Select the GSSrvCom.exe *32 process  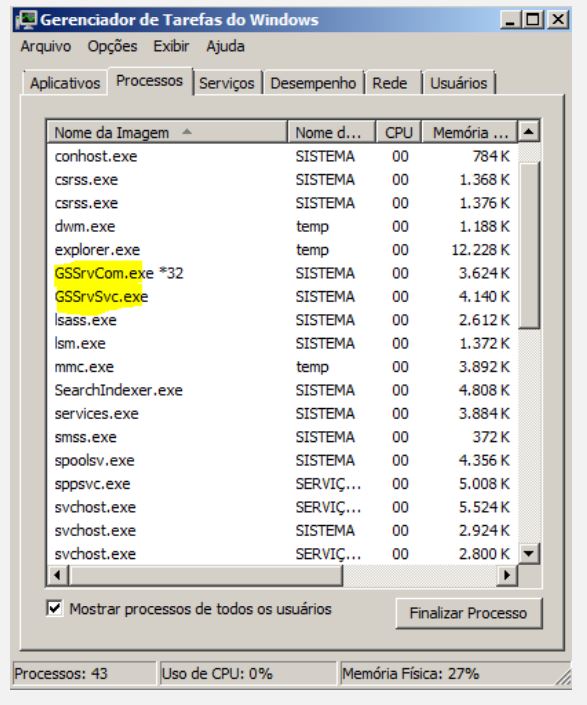282,273
